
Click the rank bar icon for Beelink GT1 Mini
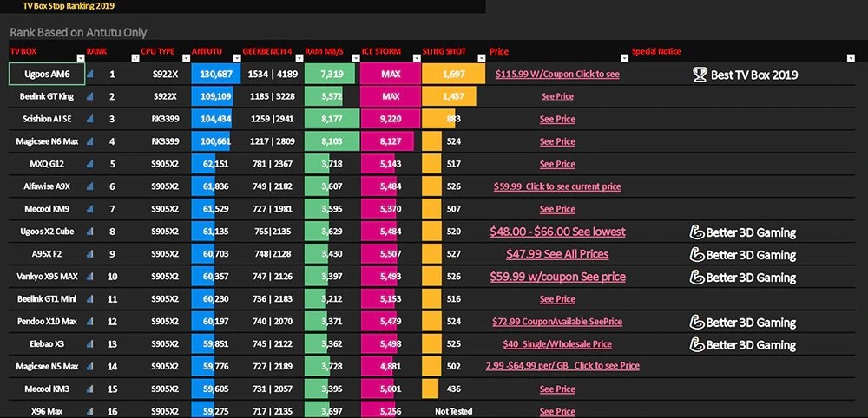(x=90, y=299)
